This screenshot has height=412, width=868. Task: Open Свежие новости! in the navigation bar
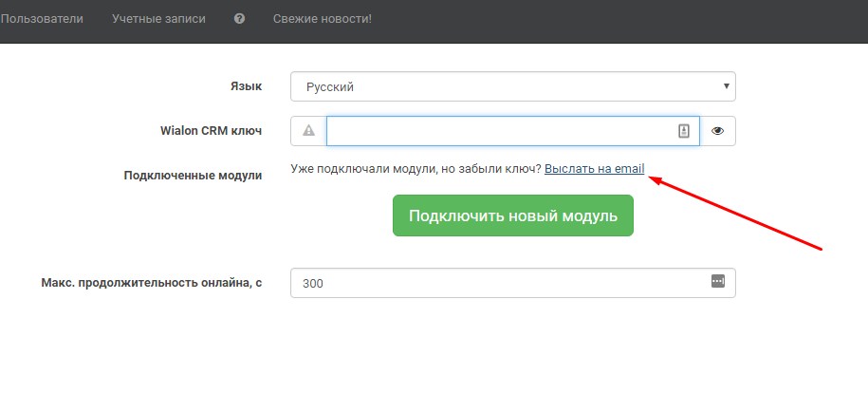coord(323,19)
